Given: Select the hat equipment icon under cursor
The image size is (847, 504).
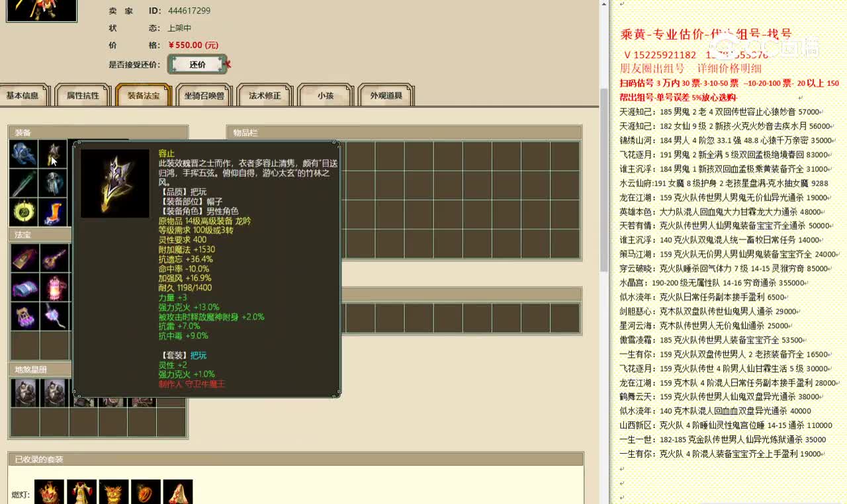Looking at the screenshot, I should pyautogui.click(x=52, y=153).
